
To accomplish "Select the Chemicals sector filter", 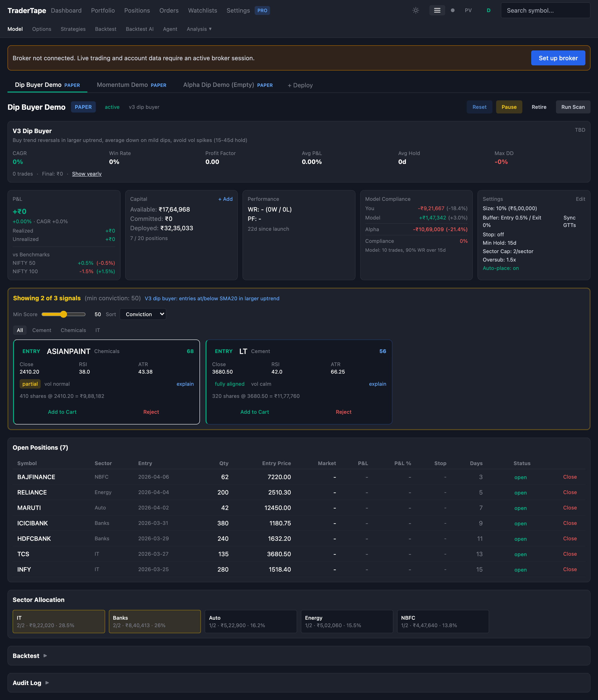I will (x=73, y=330).
